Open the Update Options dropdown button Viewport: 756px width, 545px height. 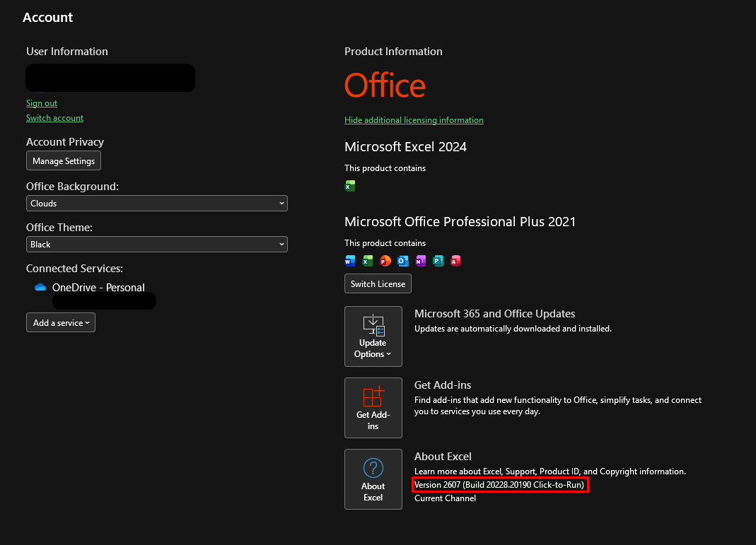pyautogui.click(x=373, y=336)
